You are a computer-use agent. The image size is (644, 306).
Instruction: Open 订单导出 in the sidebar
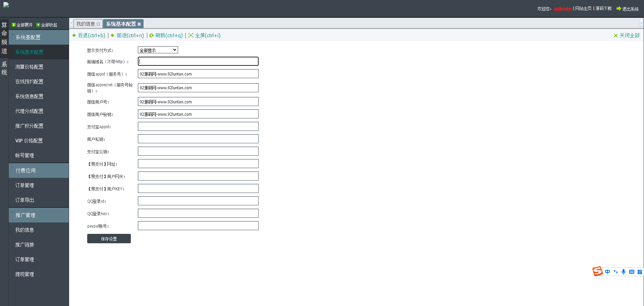pyautogui.click(x=39, y=200)
